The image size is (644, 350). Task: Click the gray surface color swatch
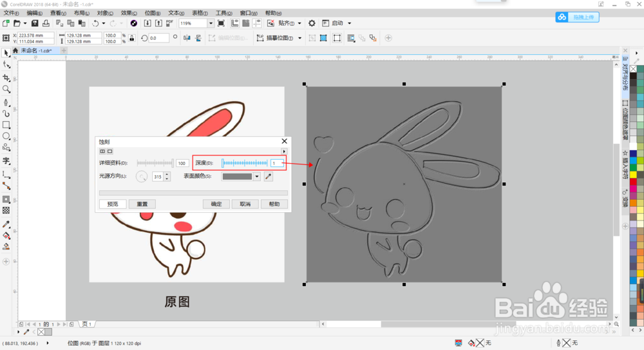click(237, 177)
